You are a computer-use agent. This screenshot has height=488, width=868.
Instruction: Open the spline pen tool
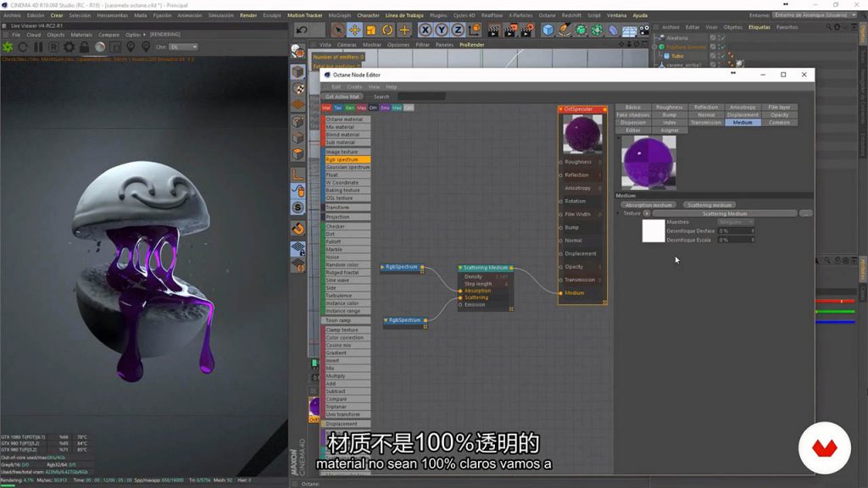click(564, 30)
